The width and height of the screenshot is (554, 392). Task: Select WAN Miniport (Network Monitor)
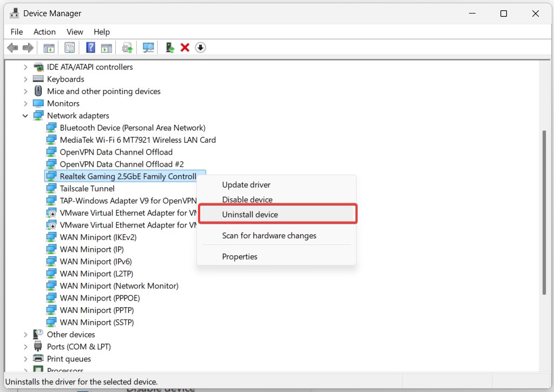click(119, 285)
